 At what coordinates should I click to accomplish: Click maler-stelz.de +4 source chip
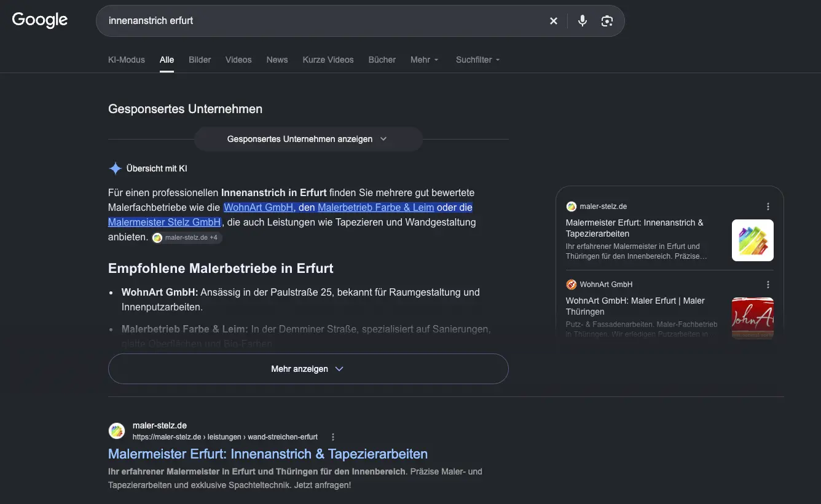click(x=187, y=237)
